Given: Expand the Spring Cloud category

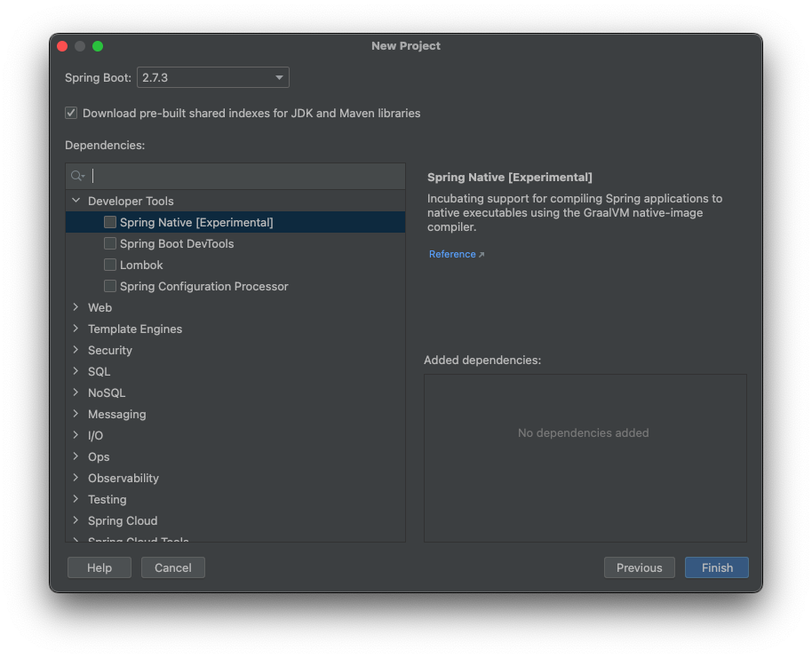Looking at the screenshot, I should point(76,519).
